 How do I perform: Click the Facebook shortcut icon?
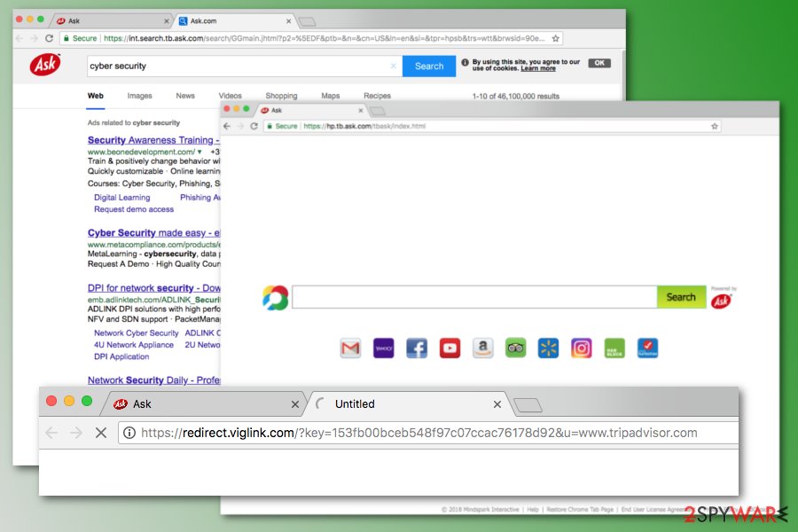pyautogui.click(x=417, y=348)
